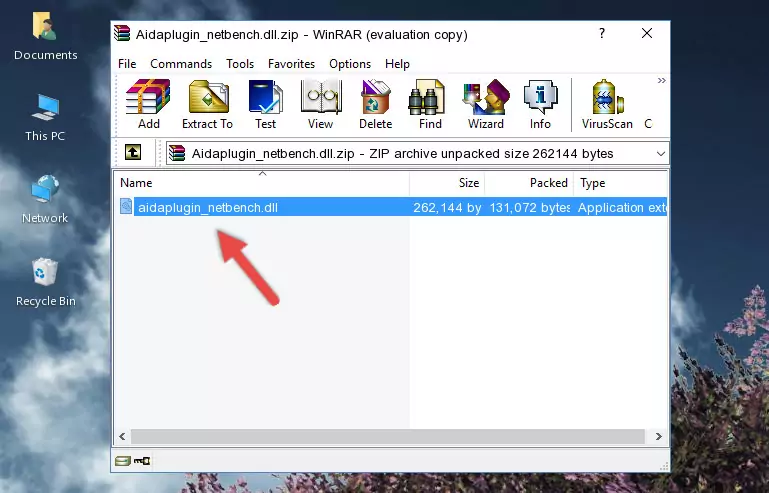Viewport: 769px width, 493px height.
Task: Click the question mark help button
Action: [602, 33]
